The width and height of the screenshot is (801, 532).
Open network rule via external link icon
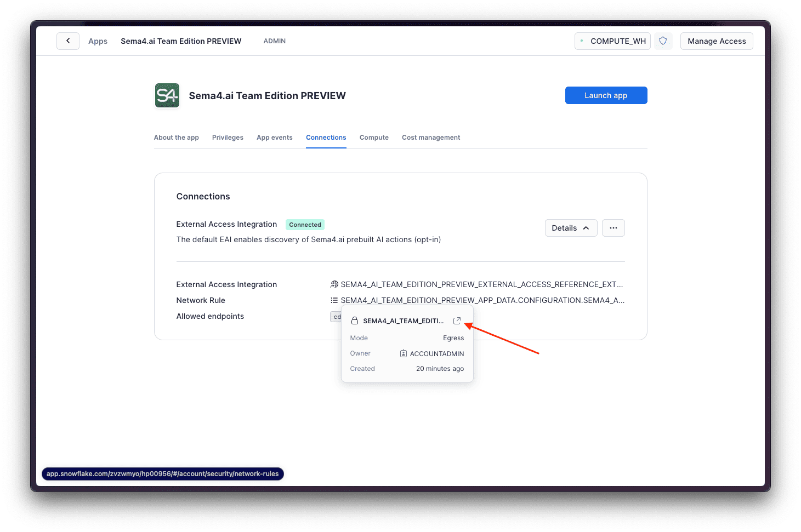457,321
